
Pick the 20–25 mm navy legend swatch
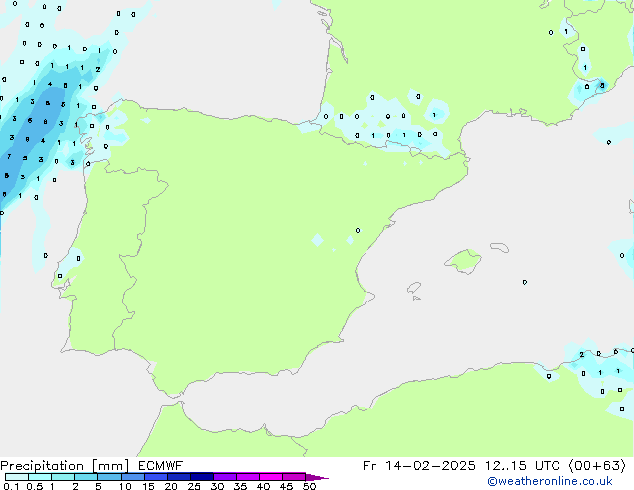tap(179, 477)
